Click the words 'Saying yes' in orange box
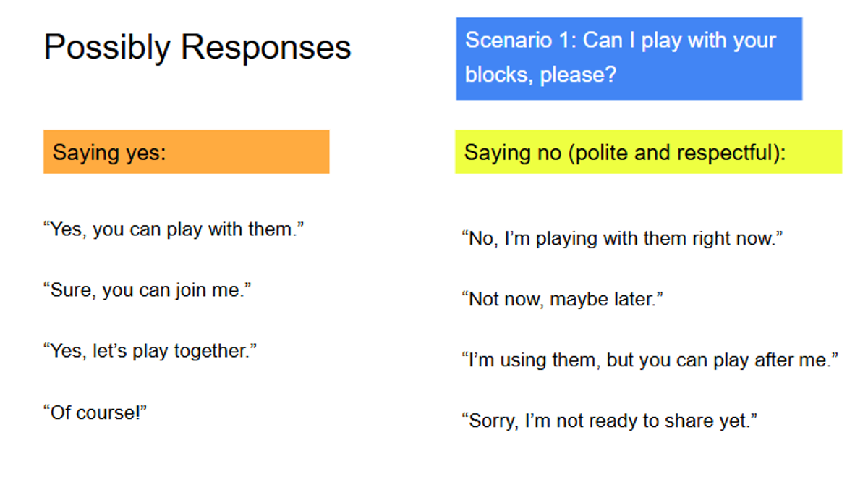868x490 pixels. 106,153
